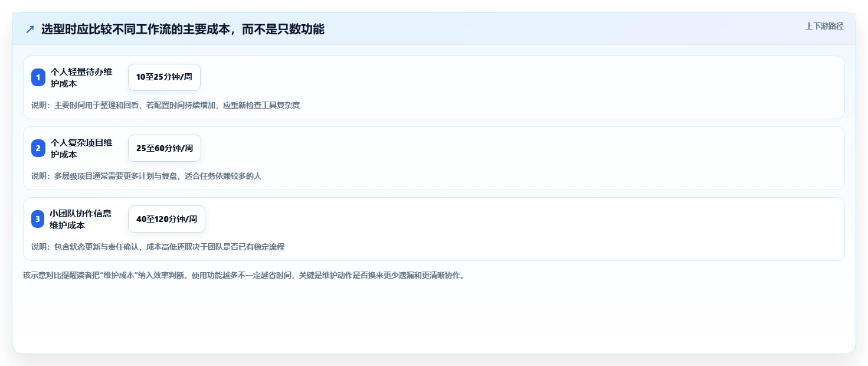Screen dimensions: 868x366
Task: Click the 10至25分钟/周 value chip
Action: coord(164,77)
